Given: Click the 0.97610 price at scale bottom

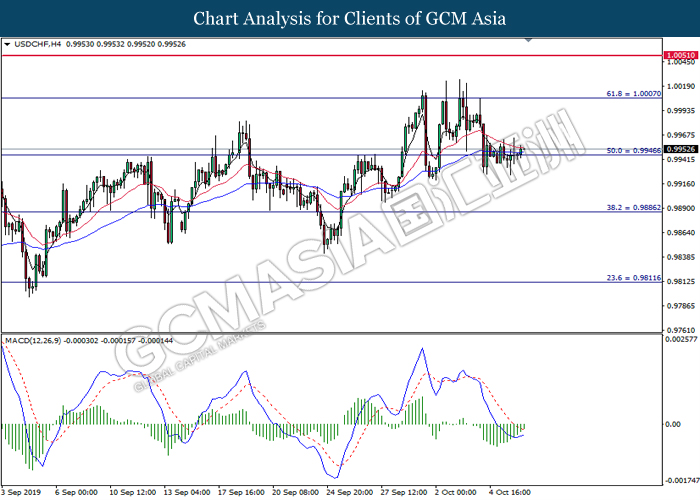Looking at the screenshot, I should (681, 329).
